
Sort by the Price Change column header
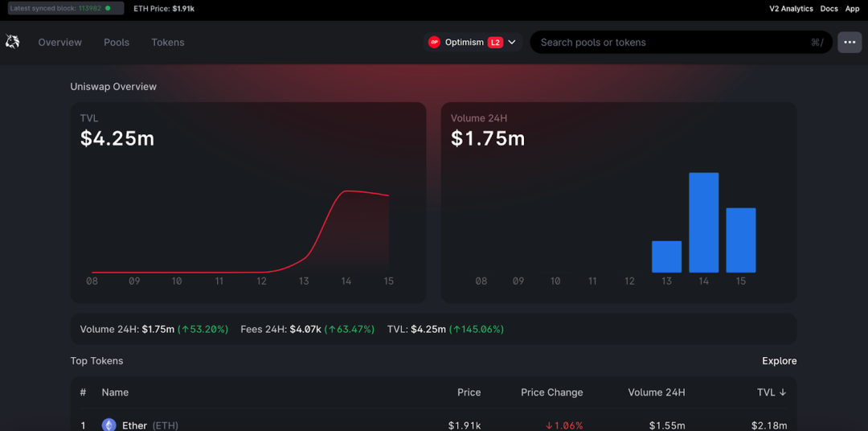pos(551,392)
